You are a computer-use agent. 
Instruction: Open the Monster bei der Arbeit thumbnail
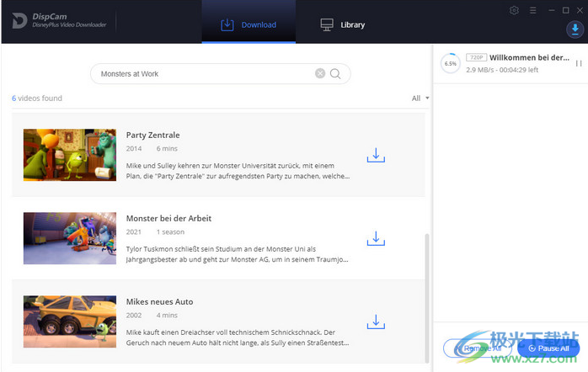(70, 238)
